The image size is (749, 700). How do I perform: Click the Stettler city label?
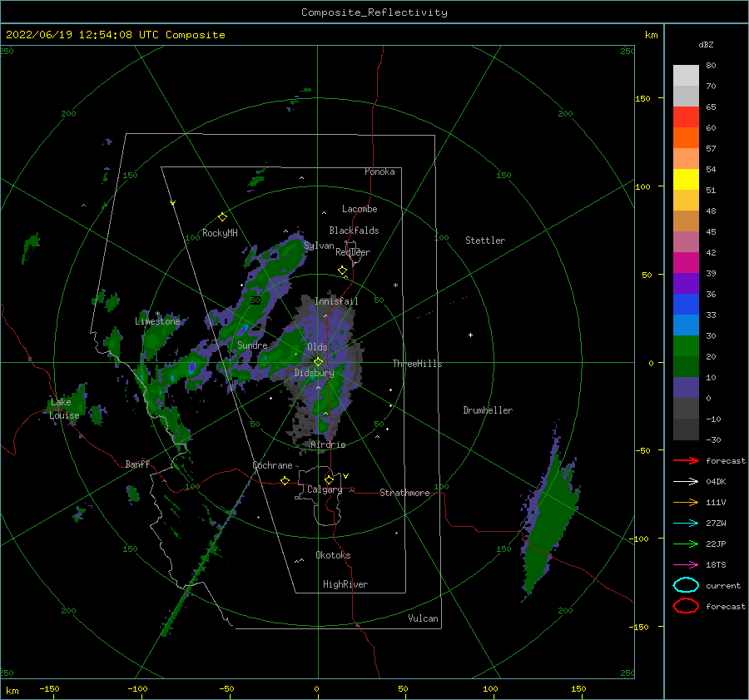tap(485, 241)
